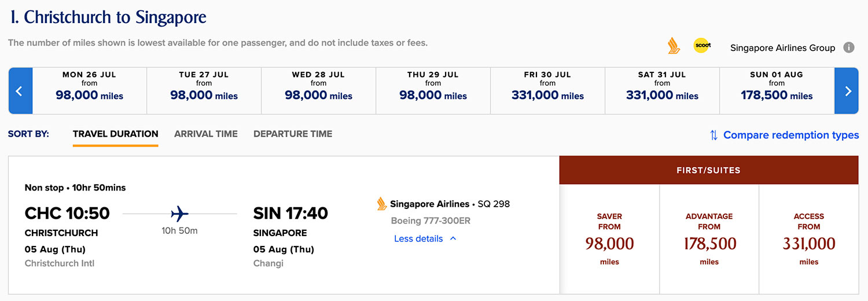
Task: Click the previous dates left arrow
Action: click(20, 91)
